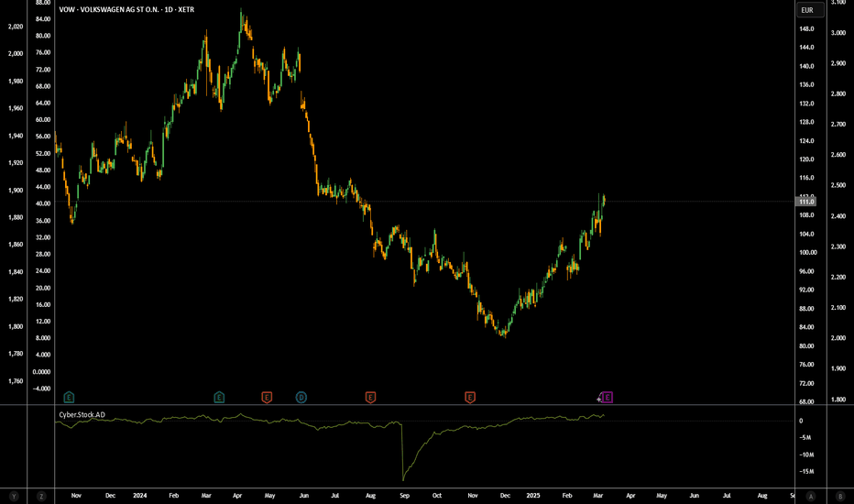Toggle the Z price scale button
The image size is (854, 504).
click(41, 496)
